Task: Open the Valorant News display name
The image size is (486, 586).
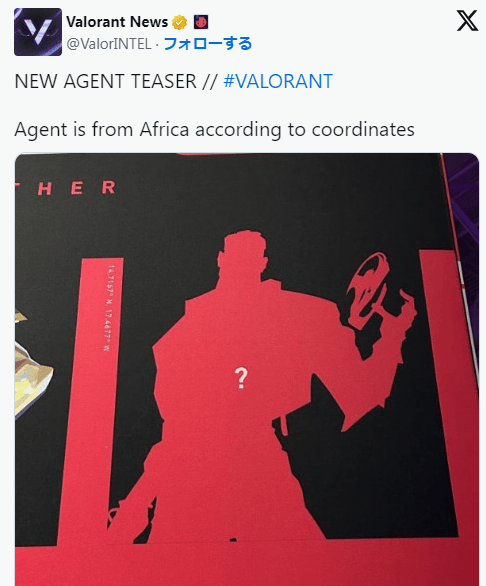Action: [x=117, y=22]
